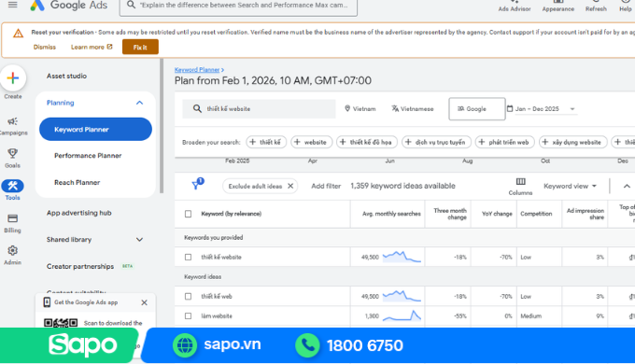Open Asset studio
Viewport: 635px width, 364px height.
[x=66, y=76]
